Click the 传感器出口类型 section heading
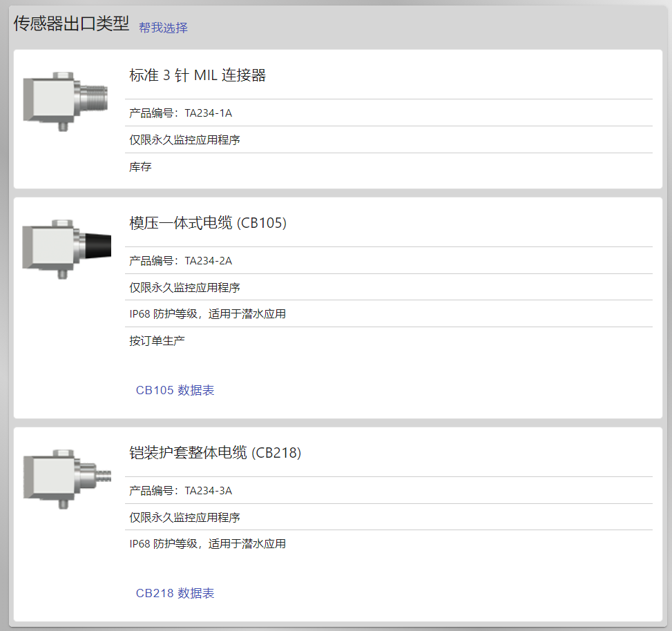Image resolution: width=672 pixels, height=631 pixels. 71,23
